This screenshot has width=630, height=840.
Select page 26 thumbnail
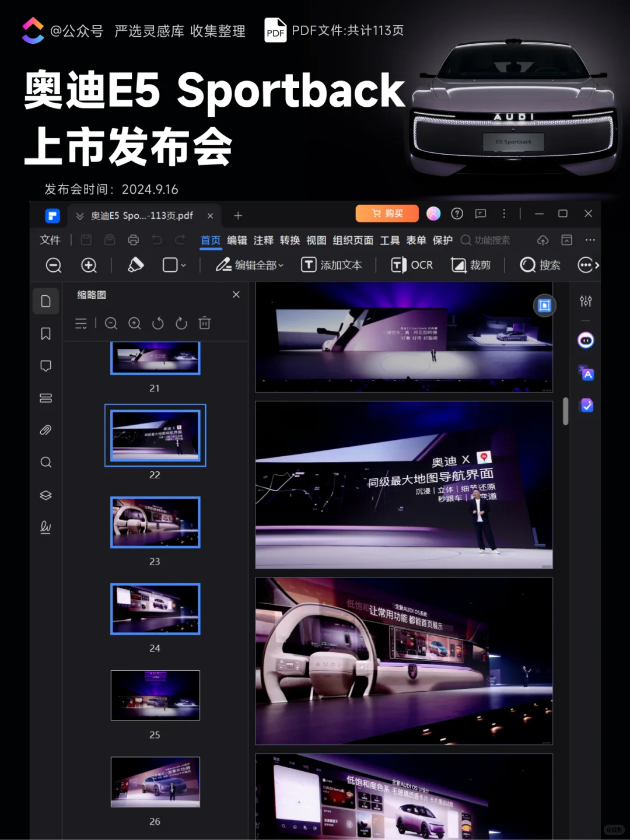155,782
